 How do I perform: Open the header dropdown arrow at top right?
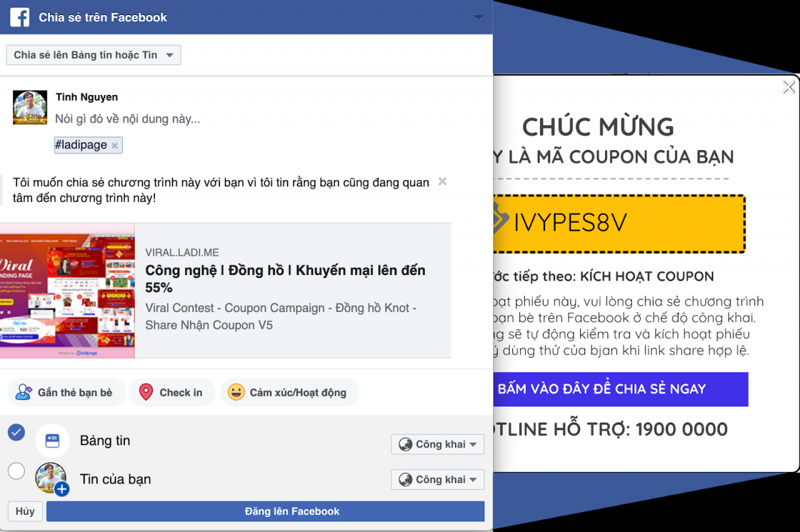pyautogui.click(x=478, y=18)
